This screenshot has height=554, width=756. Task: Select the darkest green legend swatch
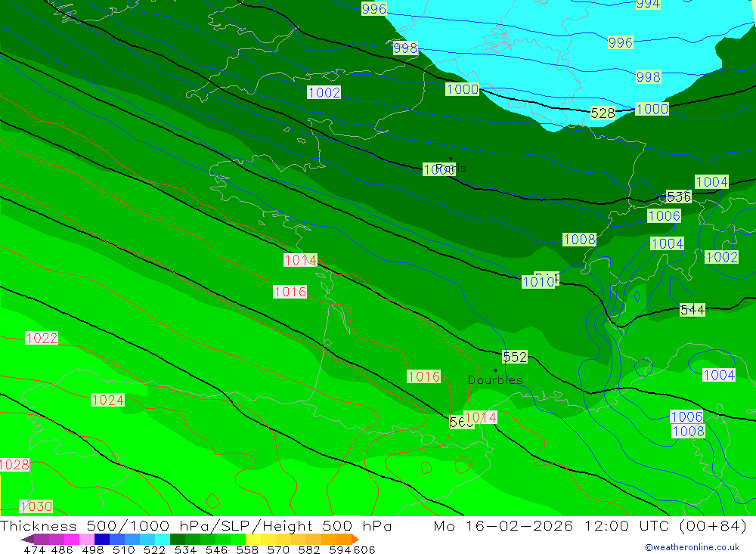178,539
